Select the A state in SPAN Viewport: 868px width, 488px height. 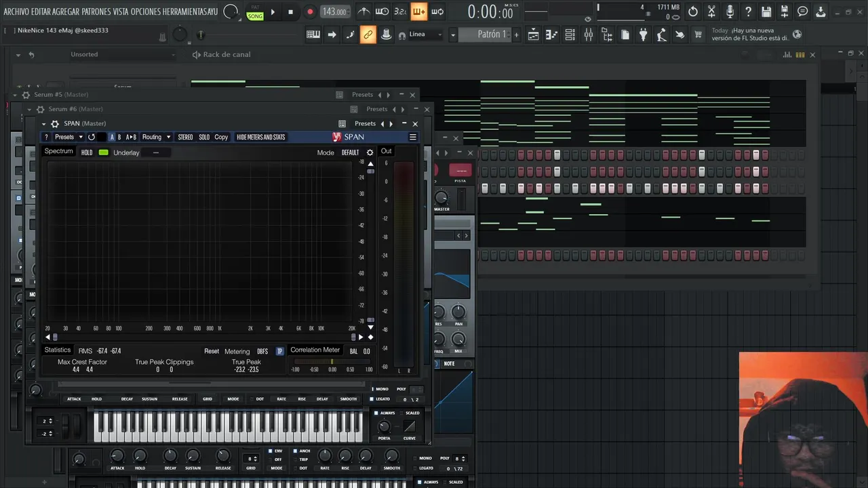point(112,137)
